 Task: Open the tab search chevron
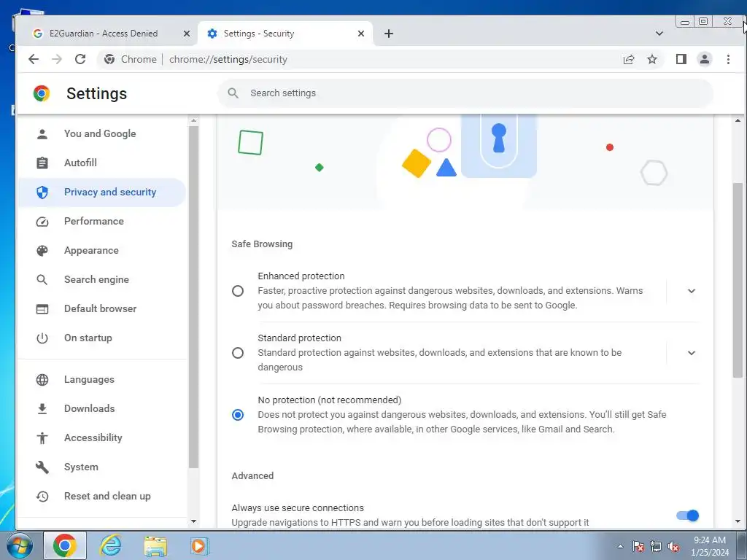pyautogui.click(x=659, y=34)
